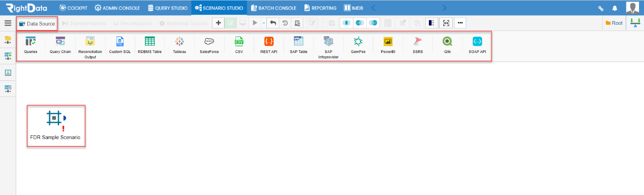
Task: Go to the Cockpit module
Action: coord(73,8)
